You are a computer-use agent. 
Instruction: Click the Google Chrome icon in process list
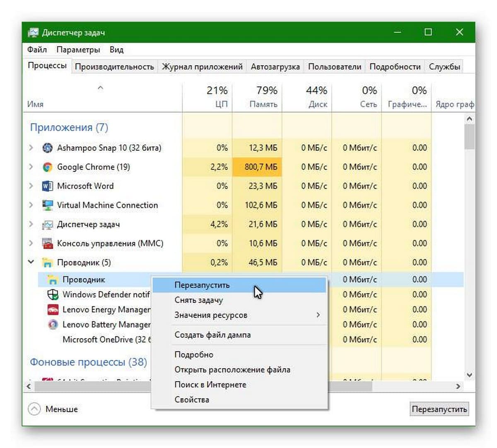pyautogui.click(x=48, y=167)
